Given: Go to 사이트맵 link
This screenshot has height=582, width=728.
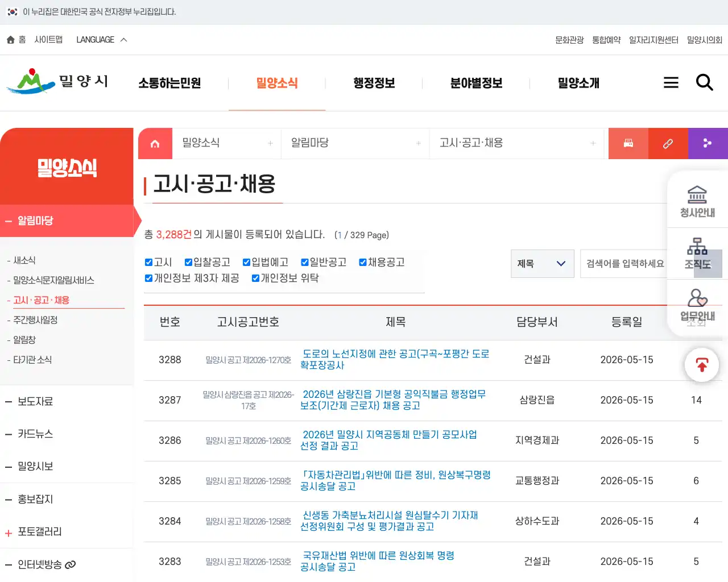Looking at the screenshot, I should point(48,40).
